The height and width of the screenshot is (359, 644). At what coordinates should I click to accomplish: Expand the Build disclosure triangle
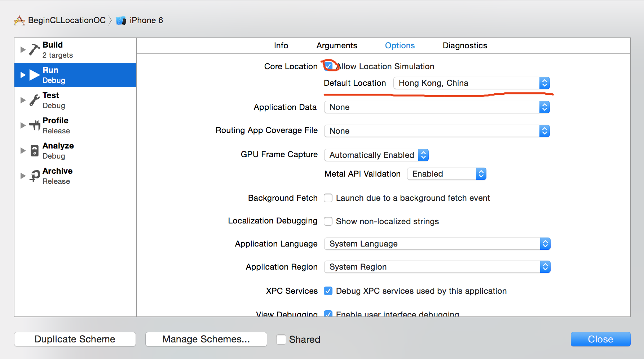pyautogui.click(x=23, y=50)
